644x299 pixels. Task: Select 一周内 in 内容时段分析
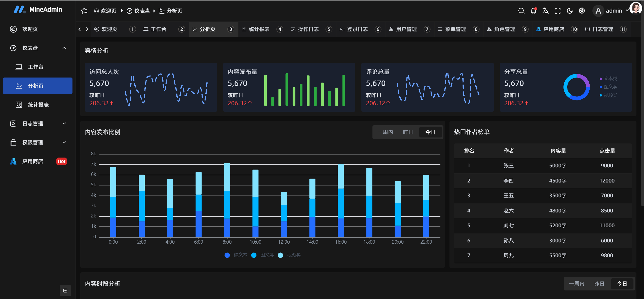point(577,284)
